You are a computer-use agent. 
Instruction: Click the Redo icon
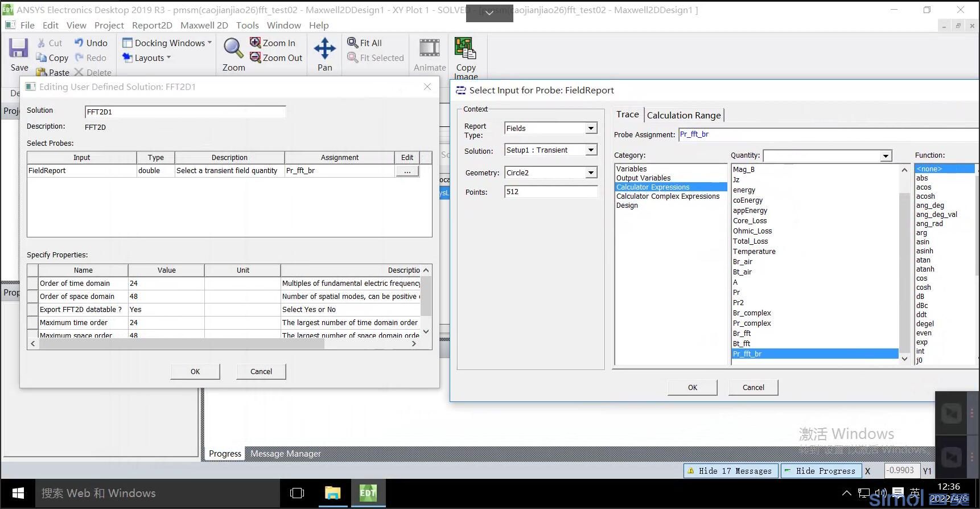coord(79,58)
